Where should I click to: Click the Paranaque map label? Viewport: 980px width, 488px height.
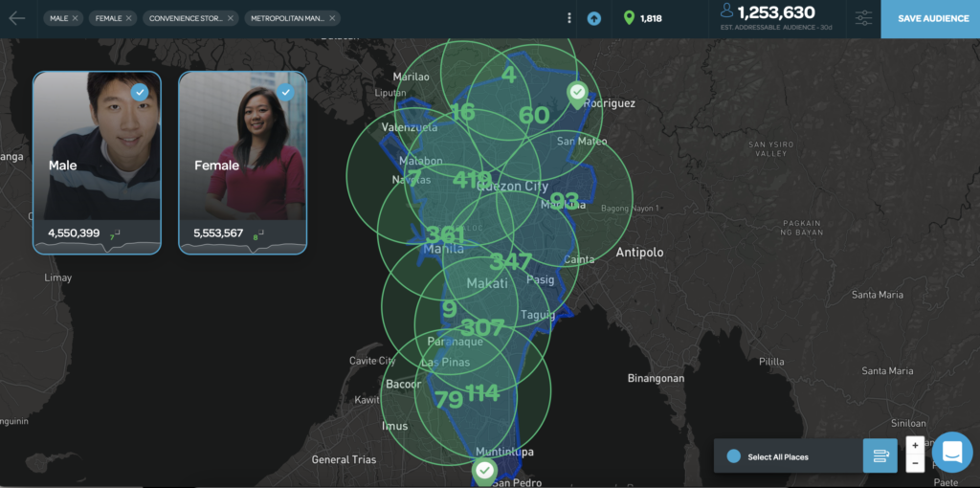click(x=455, y=342)
